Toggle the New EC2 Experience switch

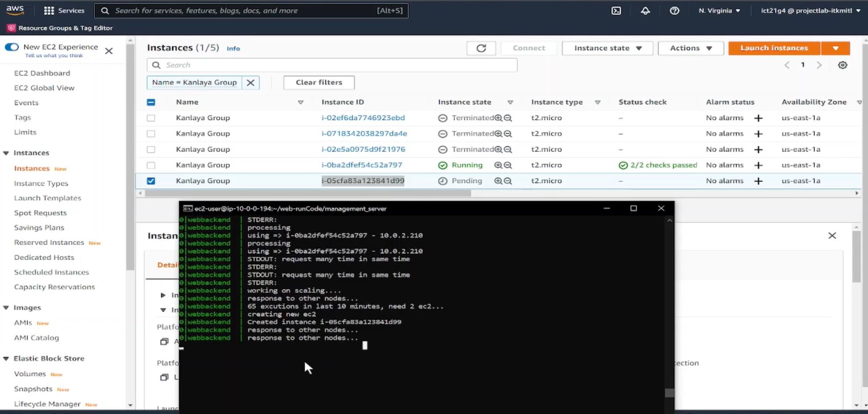click(11, 47)
